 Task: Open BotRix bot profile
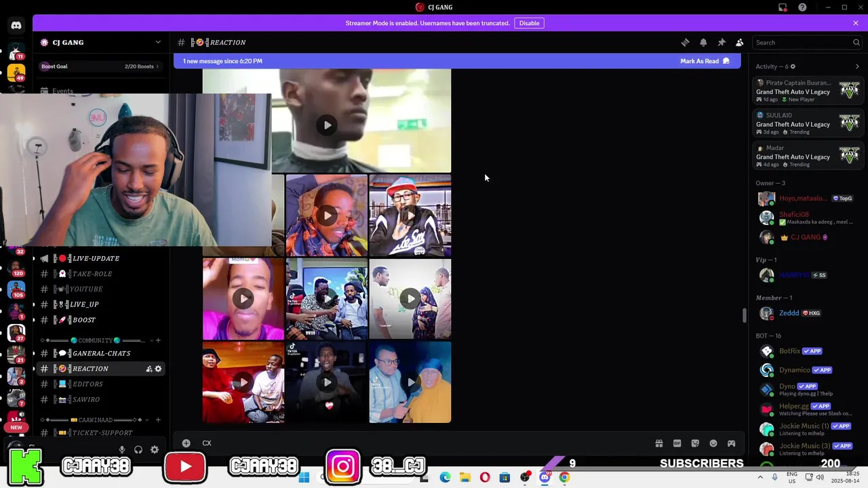(808, 351)
